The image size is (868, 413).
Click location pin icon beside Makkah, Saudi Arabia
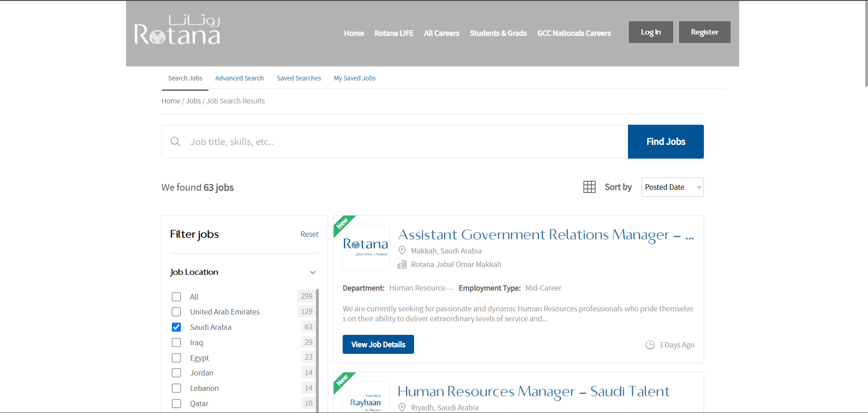coord(402,251)
